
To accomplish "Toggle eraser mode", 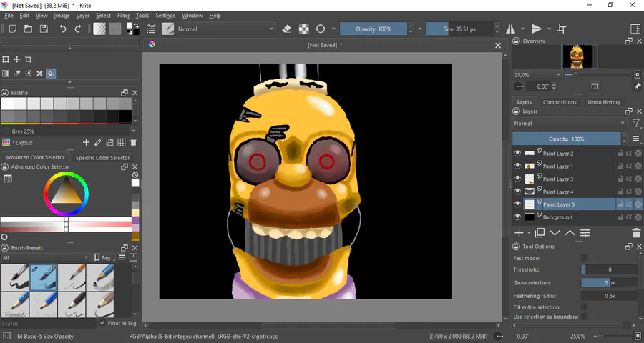I will [x=287, y=29].
